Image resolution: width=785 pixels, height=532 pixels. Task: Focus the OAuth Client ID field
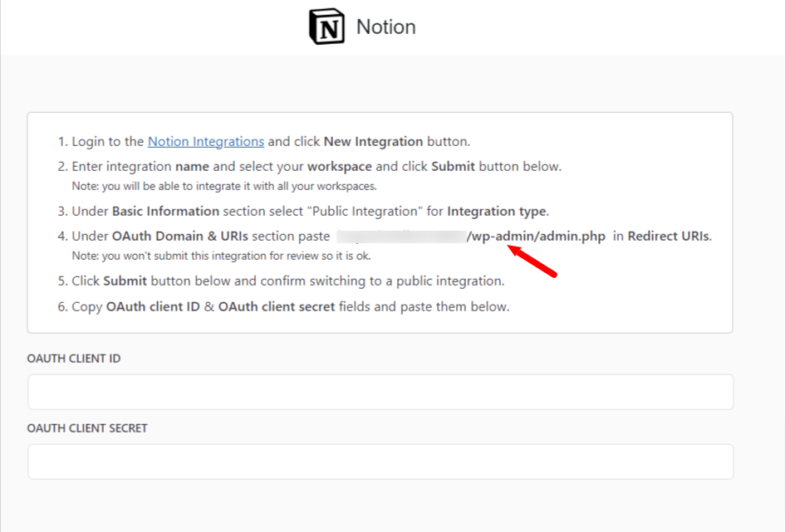tap(380, 392)
